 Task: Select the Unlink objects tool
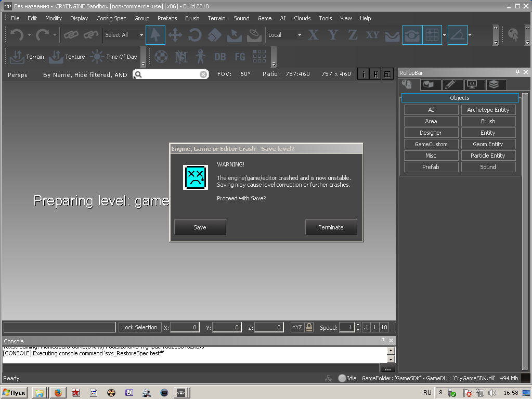[90, 35]
